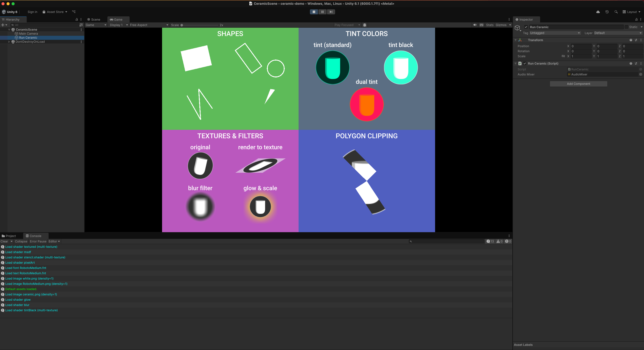Expand the DontDestroyOnLoad item in Hierarchy
This screenshot has height=350, width=644.
point(9,42)
